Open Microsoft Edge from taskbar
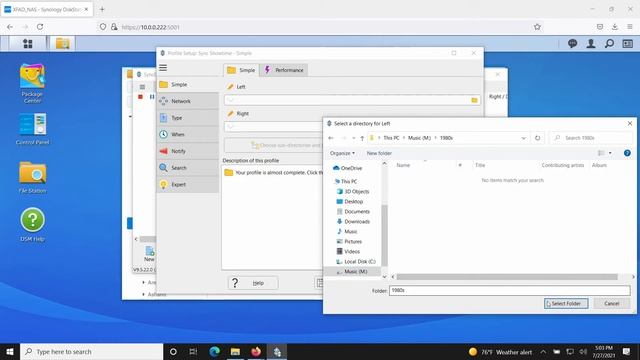Image resolution: width=640 pixels, height=360 pixels. point(214,351)
